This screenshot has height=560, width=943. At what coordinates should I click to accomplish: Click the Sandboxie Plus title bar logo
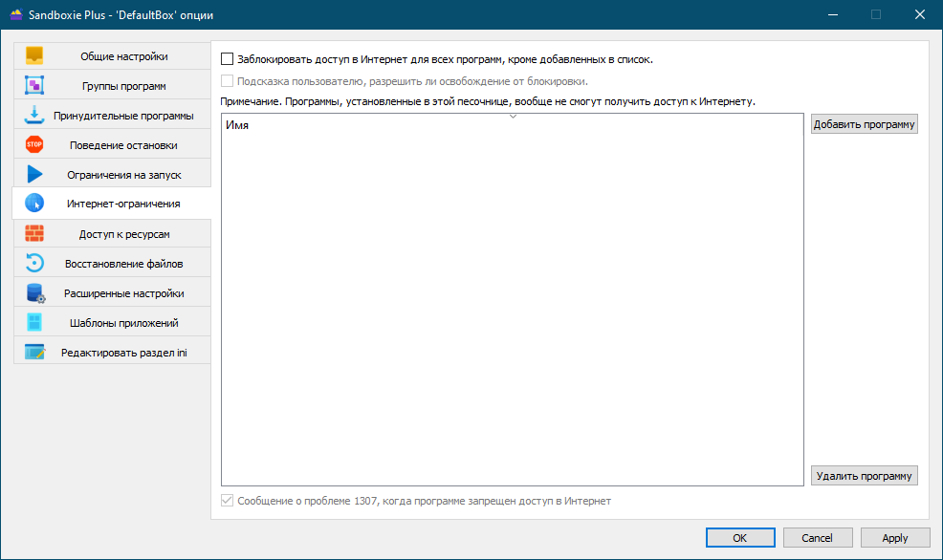click(15, 14)
